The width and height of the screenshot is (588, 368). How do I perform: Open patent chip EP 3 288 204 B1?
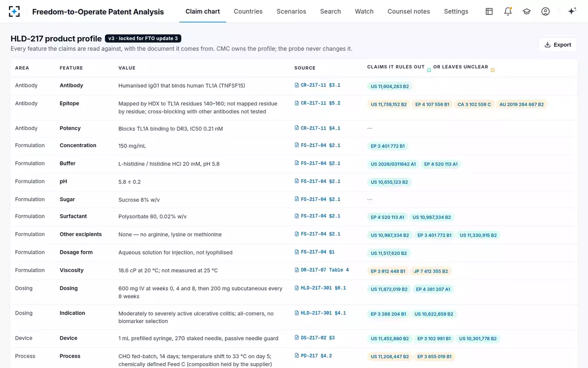point(389,314)
